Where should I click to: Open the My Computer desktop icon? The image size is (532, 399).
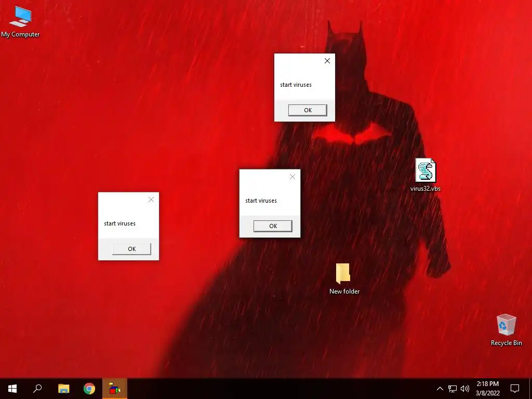click(x=20, y=22)
